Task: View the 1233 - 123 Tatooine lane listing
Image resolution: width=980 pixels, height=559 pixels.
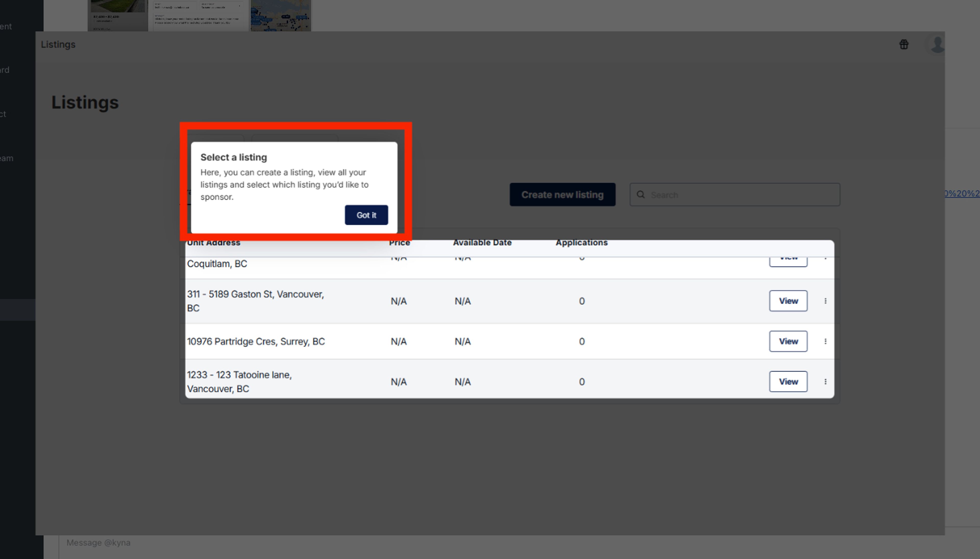Action: [788, 382]
